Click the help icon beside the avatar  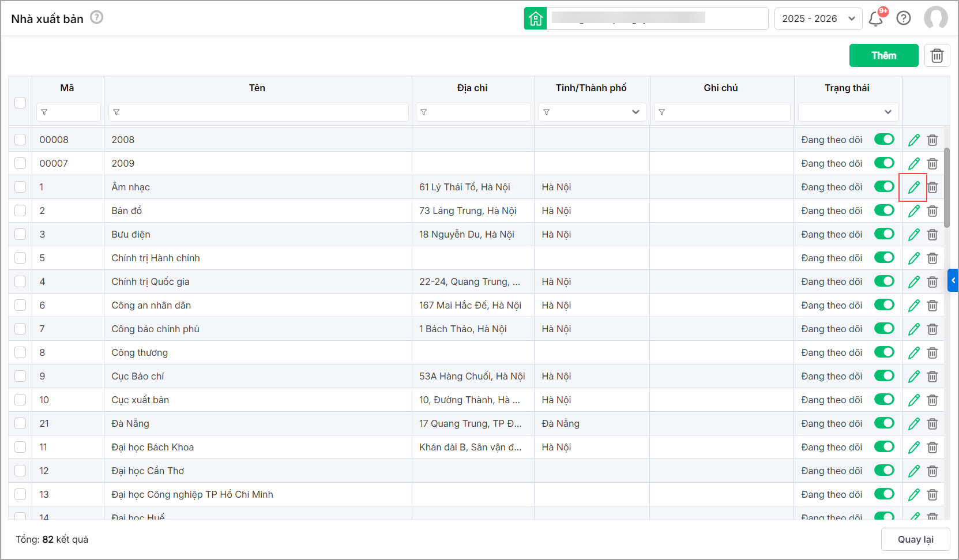pyautogui.click(x=904, y=18)
